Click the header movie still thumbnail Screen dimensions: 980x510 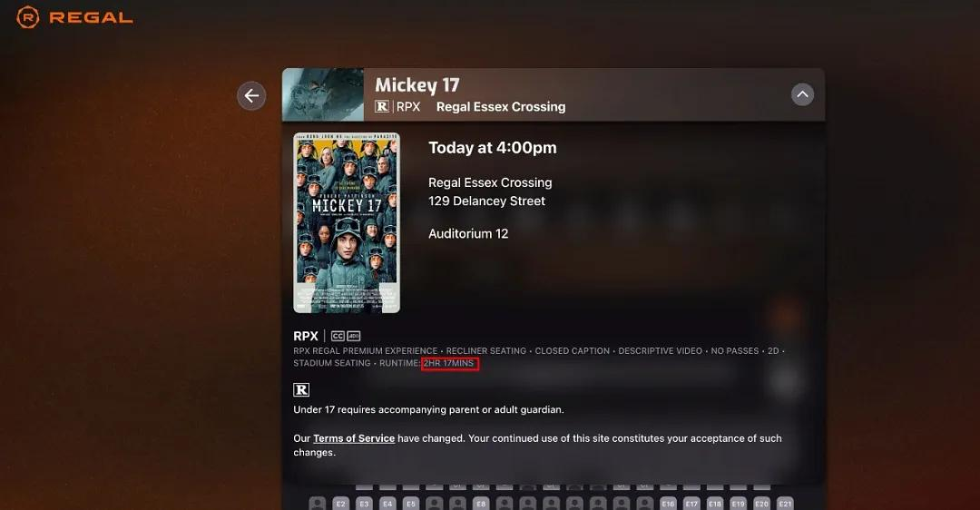coord(323,95)
